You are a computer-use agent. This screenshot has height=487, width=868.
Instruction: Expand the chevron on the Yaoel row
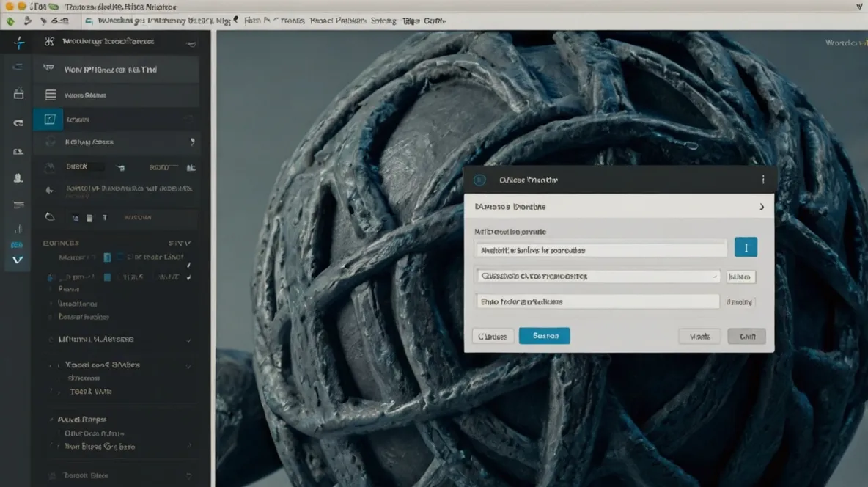point(188,366)
